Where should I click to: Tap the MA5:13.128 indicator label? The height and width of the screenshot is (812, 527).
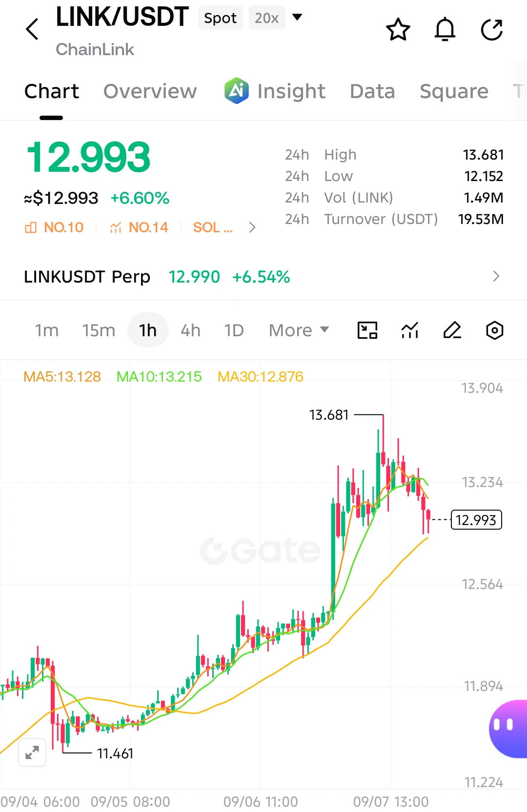click(62, 377)
